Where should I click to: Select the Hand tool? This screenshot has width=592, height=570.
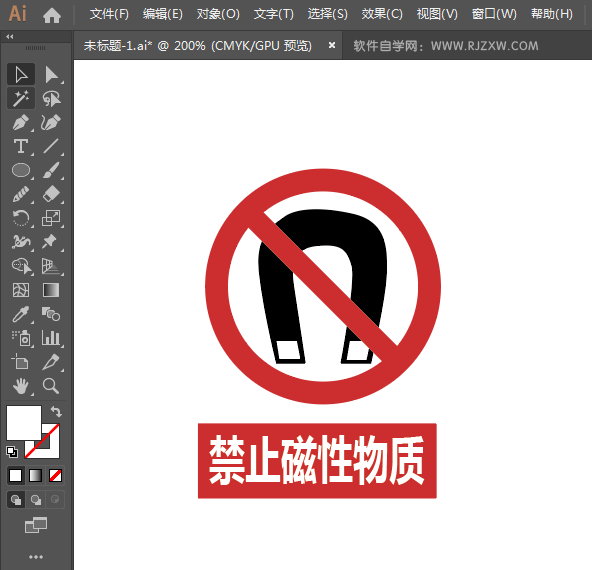click(x=21, y=386)
